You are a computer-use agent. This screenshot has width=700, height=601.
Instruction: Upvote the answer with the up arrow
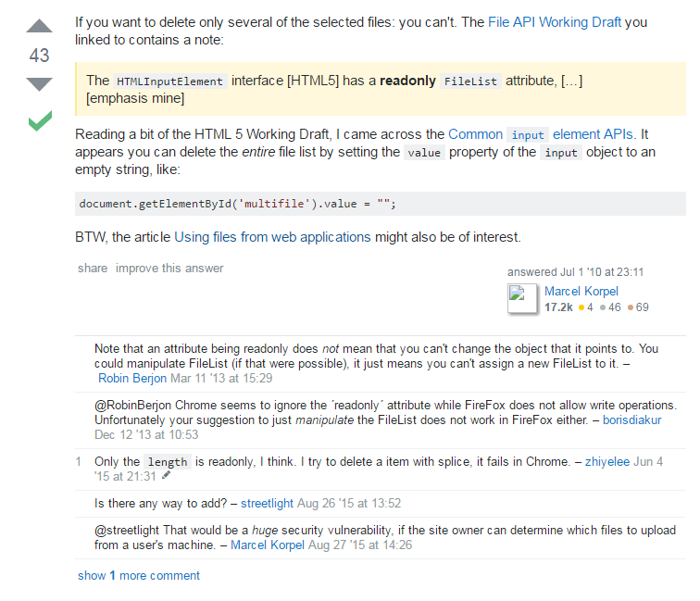(39, 26)
